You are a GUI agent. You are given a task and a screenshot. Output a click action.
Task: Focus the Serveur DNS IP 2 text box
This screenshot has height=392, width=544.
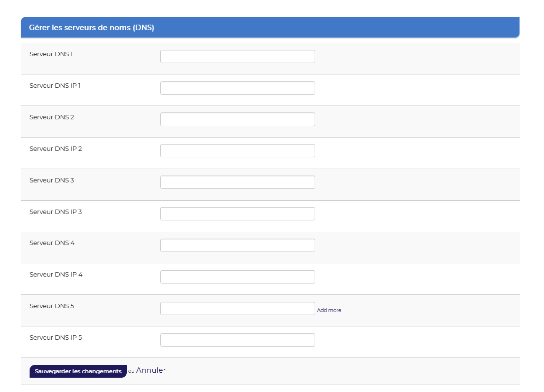pos(238,151)
